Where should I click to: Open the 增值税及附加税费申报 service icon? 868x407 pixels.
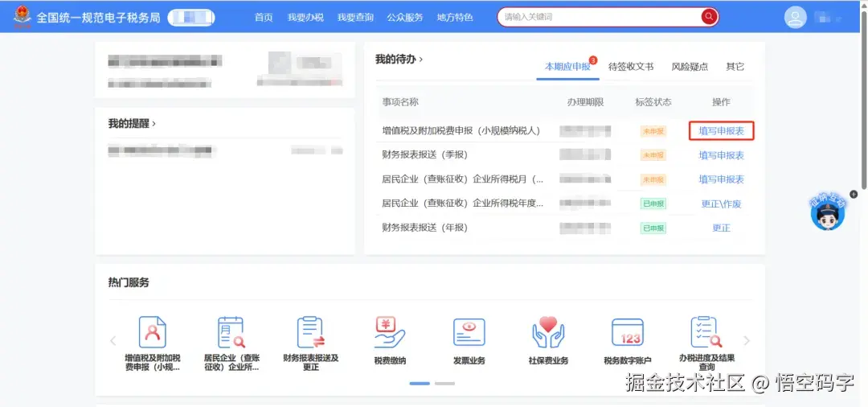tap(152, 332)
